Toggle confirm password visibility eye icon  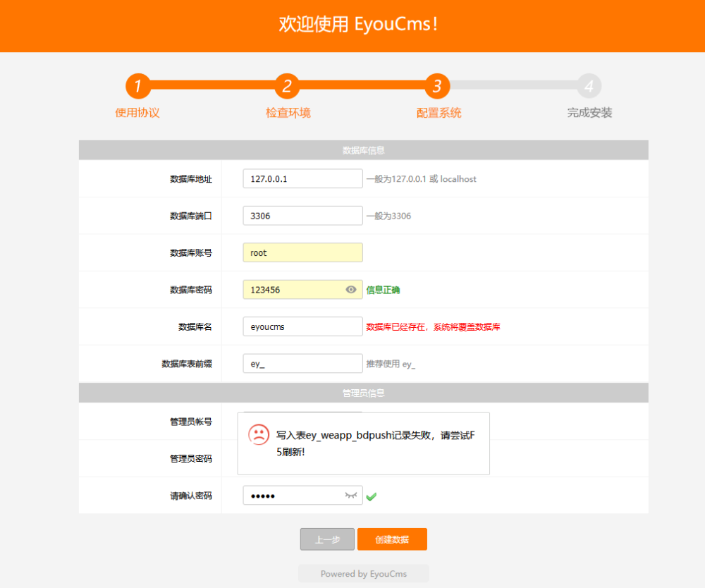coord(351,496)
